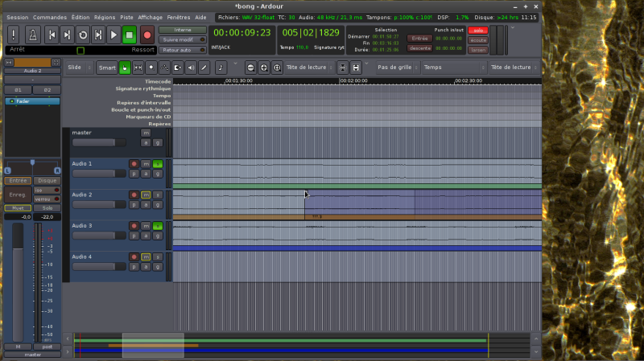Click the zoom out magnifier icon
This screenshot has height=361, width=644.
point(251,68)
